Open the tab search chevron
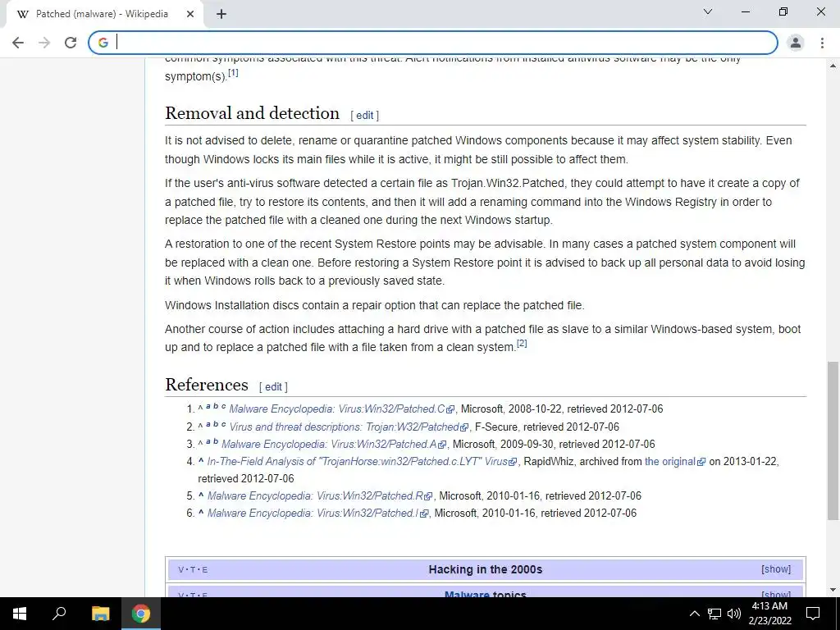Image resolution: width=840 pixels, height=630 pixels. pos(708,11)
